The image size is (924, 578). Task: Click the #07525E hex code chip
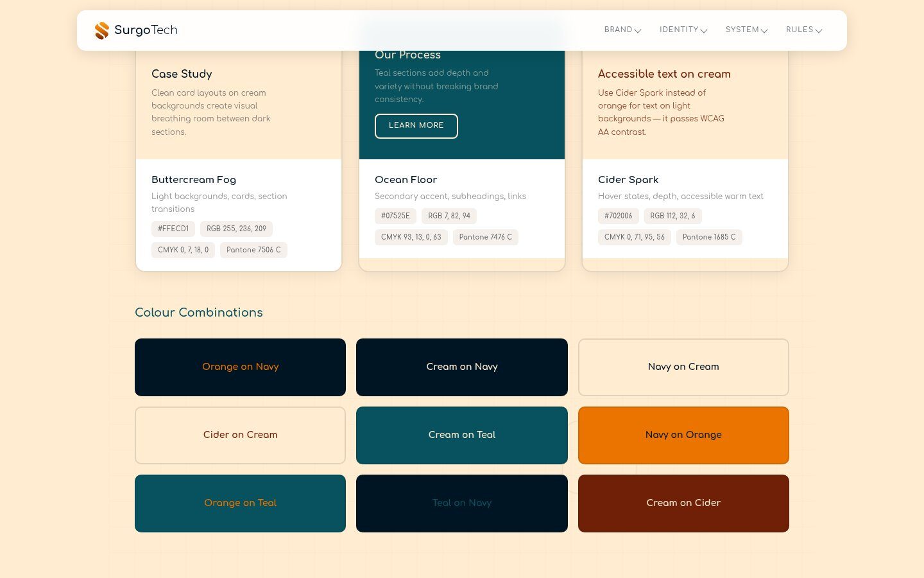tap(395, 216)
